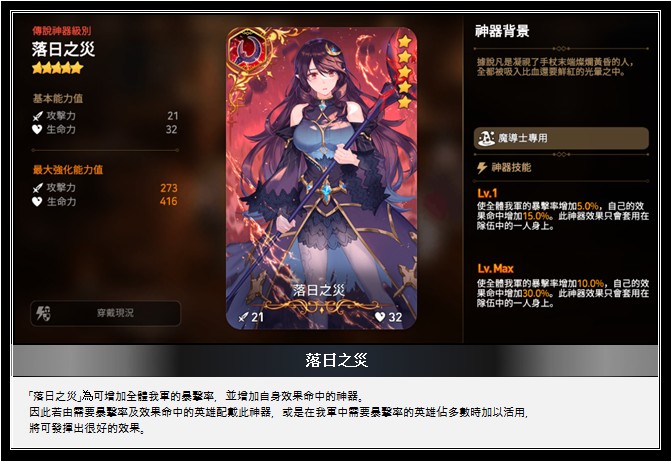The height and width of the screenshot is (461, 671).
Task: Click the heart 32 value on card bottom
Action: tap(388, 317)
